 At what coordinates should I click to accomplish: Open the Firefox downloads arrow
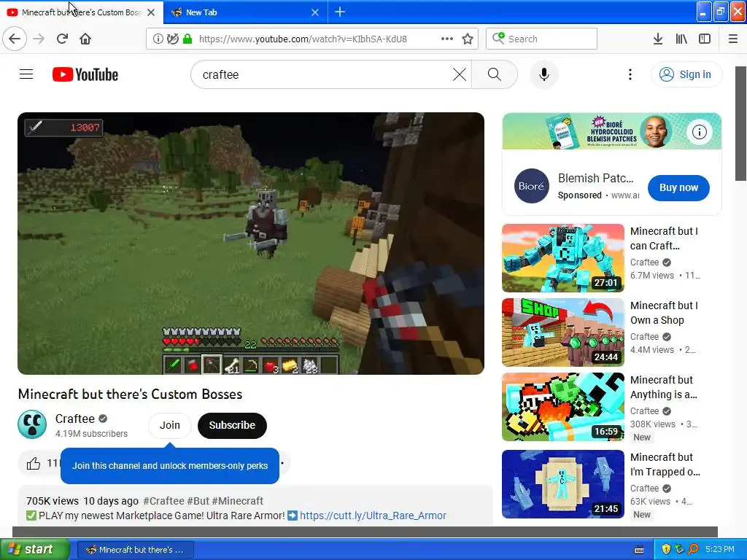tap(658, 39)
